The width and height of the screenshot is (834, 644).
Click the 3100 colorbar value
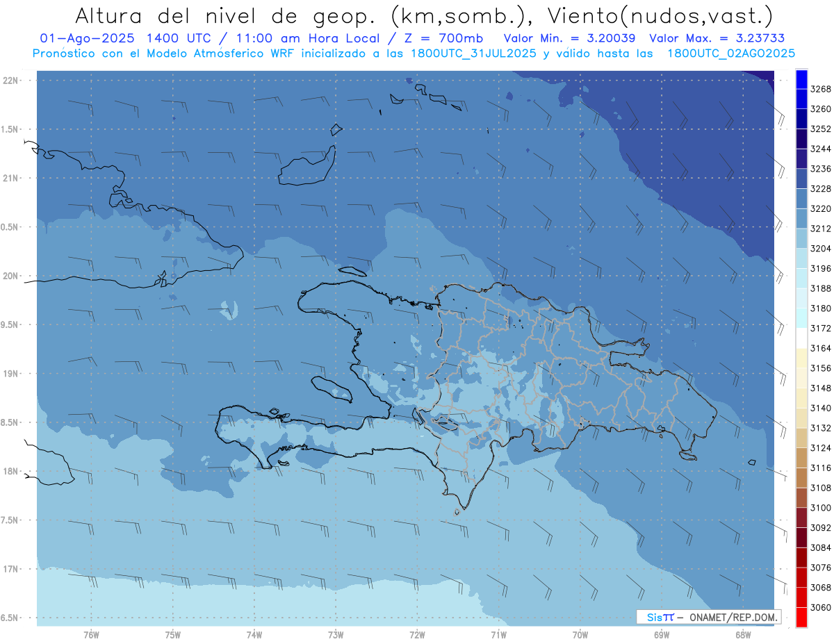(821, 508)
